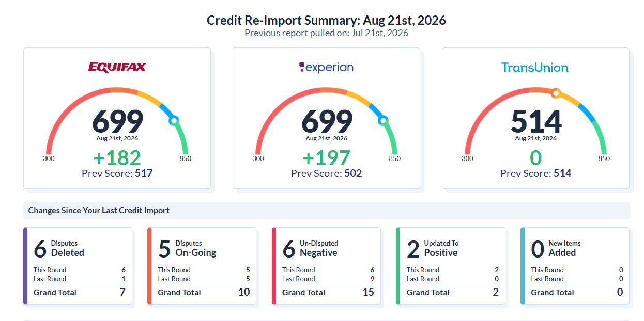Click the TransUnion logo
The image size is (644, 321).
tap(535, 67)
